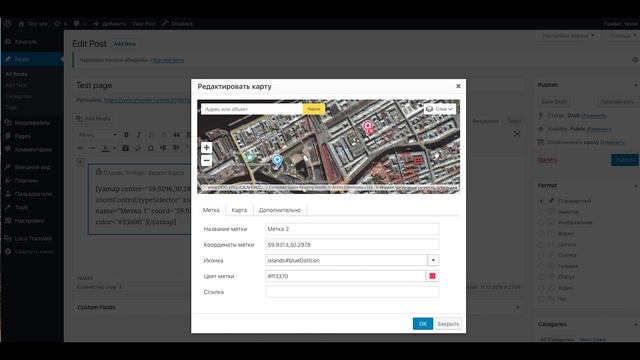
Task: Open the Иконка dropdown arrow
Action: (x=433, y=260)
